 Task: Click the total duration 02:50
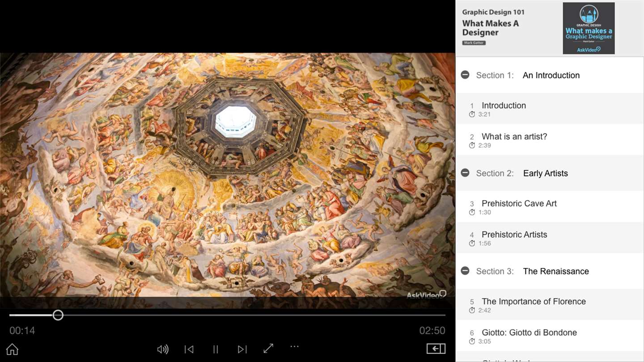[432, 331]
